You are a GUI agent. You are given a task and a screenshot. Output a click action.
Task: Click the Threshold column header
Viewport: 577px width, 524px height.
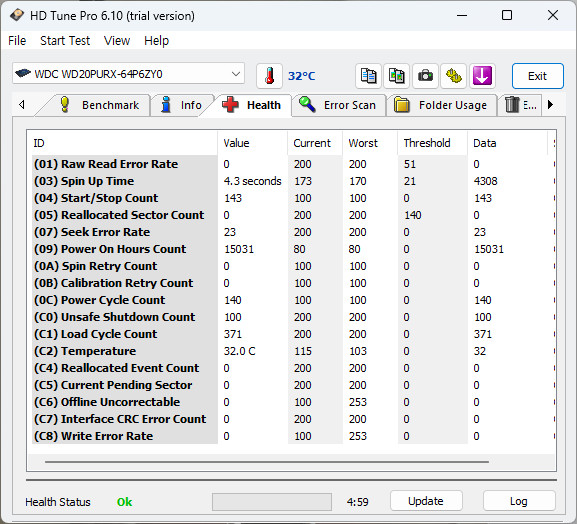click(x=432, y=143)
